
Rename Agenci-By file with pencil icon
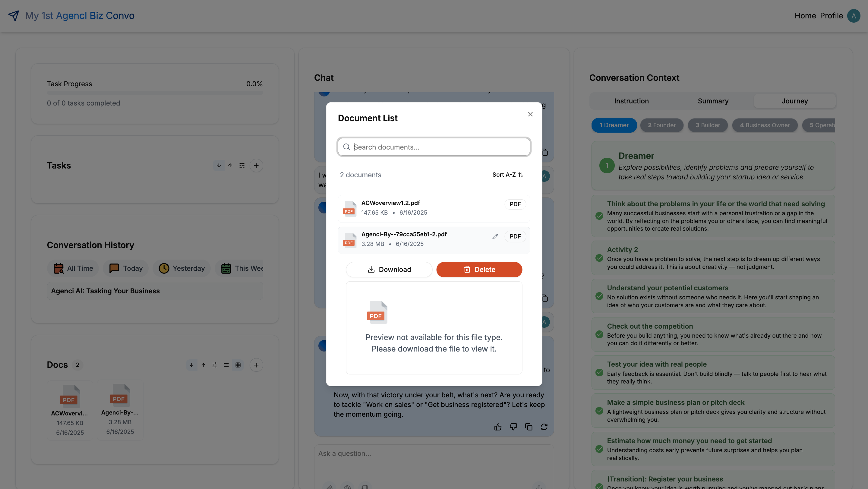click(x=495, y=236)
